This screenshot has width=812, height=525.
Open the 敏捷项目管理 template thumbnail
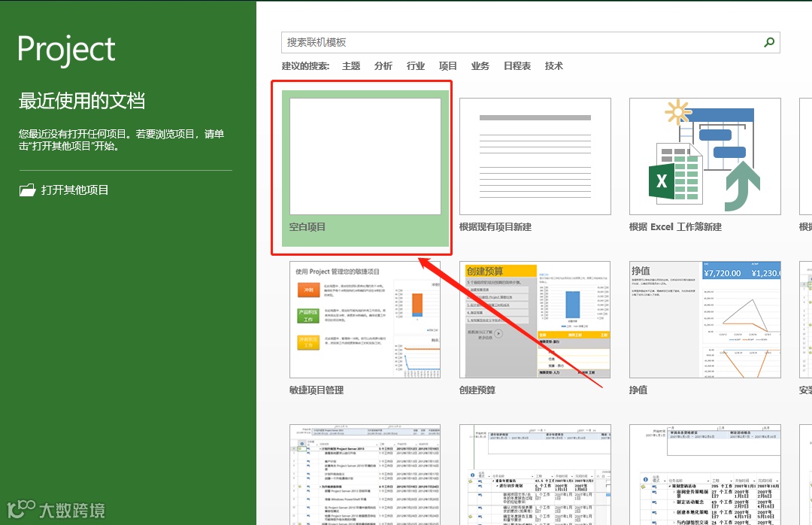(x=365, y=320)
